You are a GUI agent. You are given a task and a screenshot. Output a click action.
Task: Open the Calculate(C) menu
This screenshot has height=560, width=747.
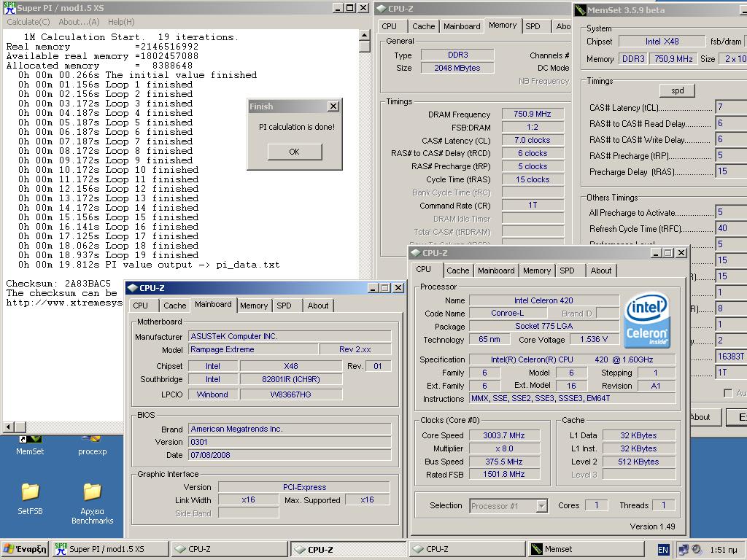tap(28, 22)
